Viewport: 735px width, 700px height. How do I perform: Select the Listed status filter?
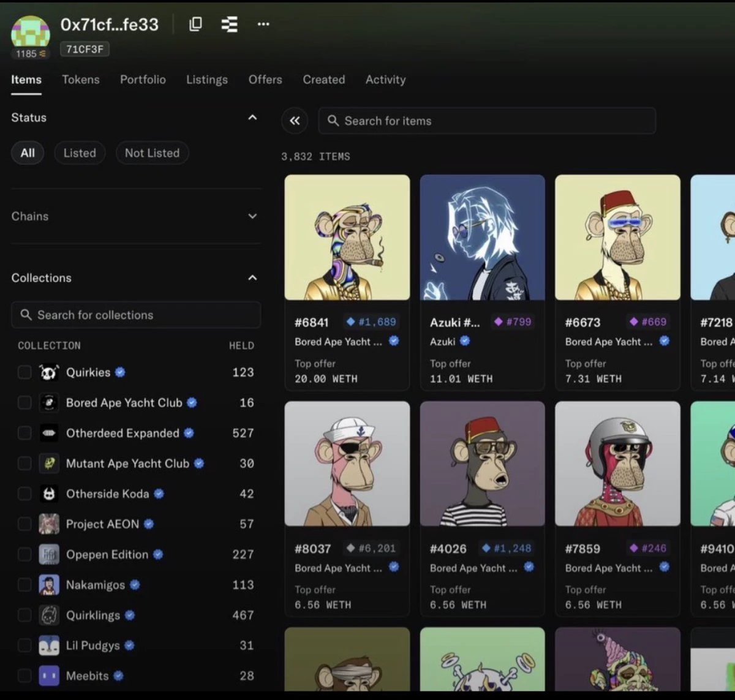pos(80,153)
